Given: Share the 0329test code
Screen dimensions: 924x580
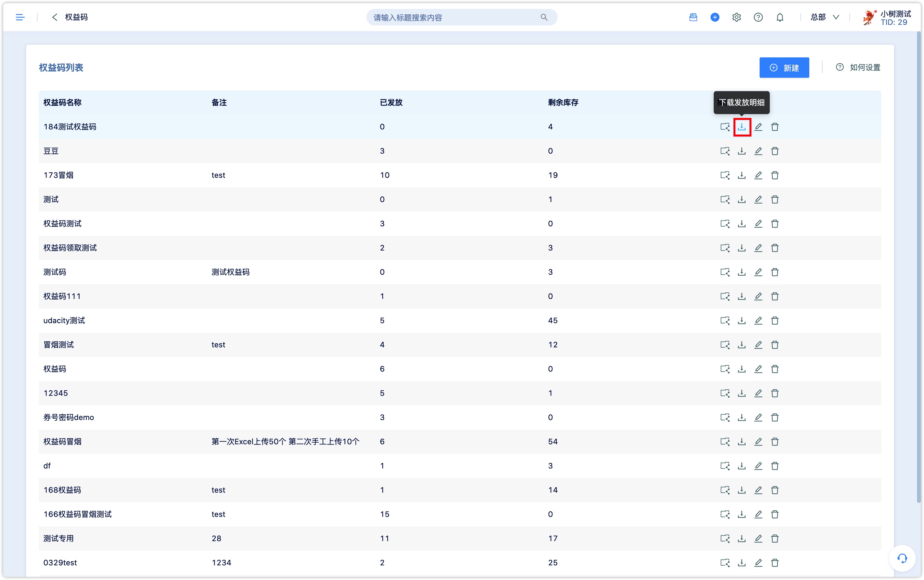Looking at the screenshot, I should (x=725, y=562).
